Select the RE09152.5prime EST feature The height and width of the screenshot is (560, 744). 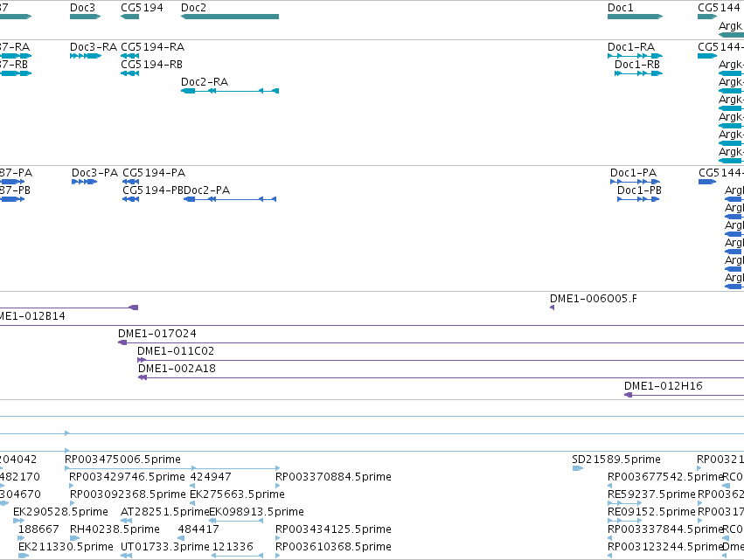coord(624,521)
